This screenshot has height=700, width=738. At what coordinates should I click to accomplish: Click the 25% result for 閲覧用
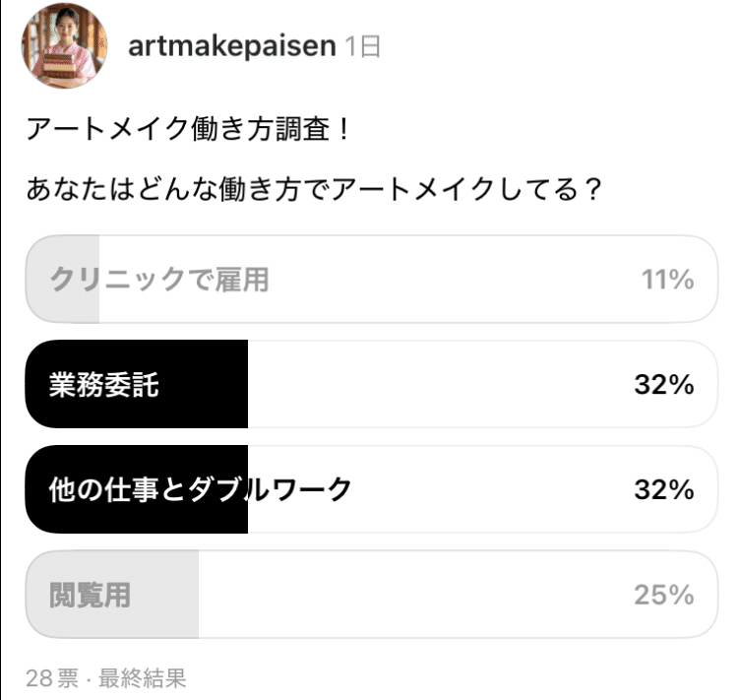[x=664, y=595]
